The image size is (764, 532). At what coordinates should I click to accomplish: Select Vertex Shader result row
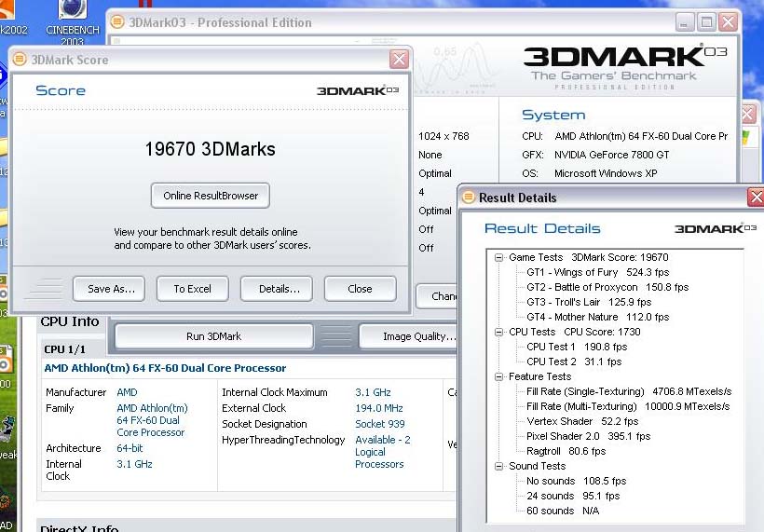point(582,421)
